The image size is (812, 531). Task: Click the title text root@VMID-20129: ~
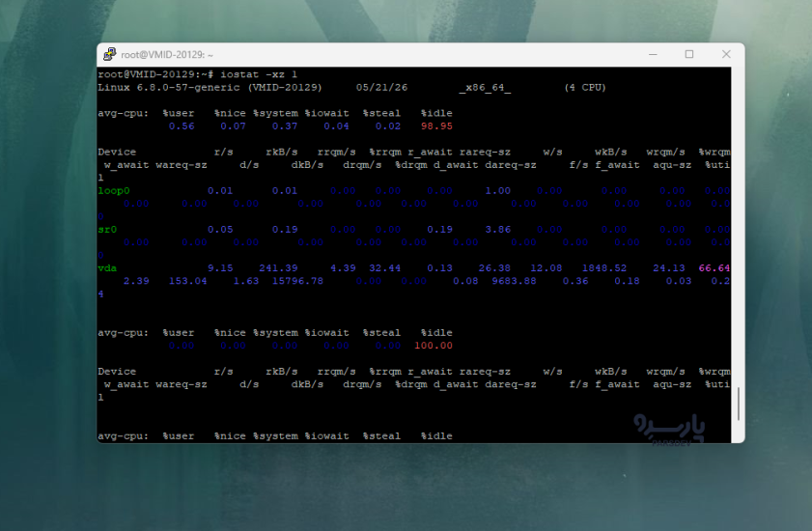click(167, 54)
